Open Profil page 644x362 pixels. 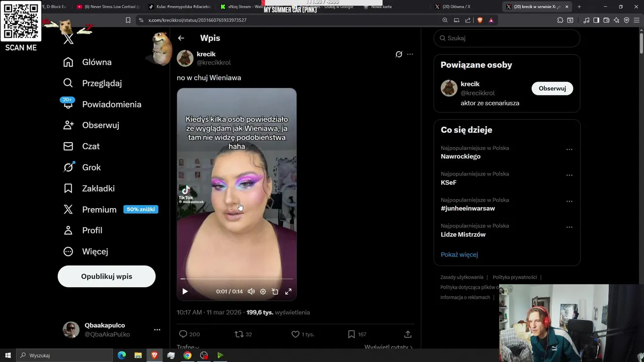pyautogui.click(x=83, y=230)
